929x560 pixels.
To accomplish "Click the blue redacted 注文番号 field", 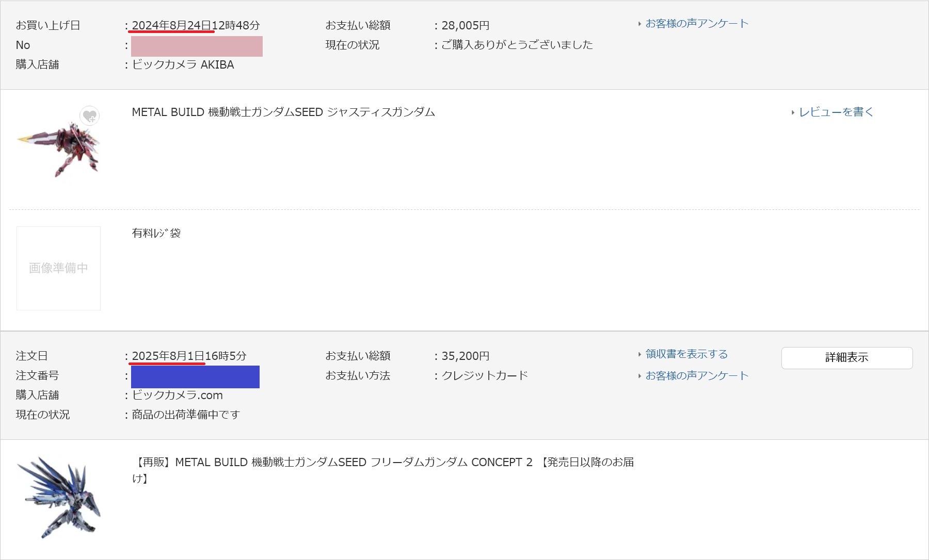I will point(195,377).
